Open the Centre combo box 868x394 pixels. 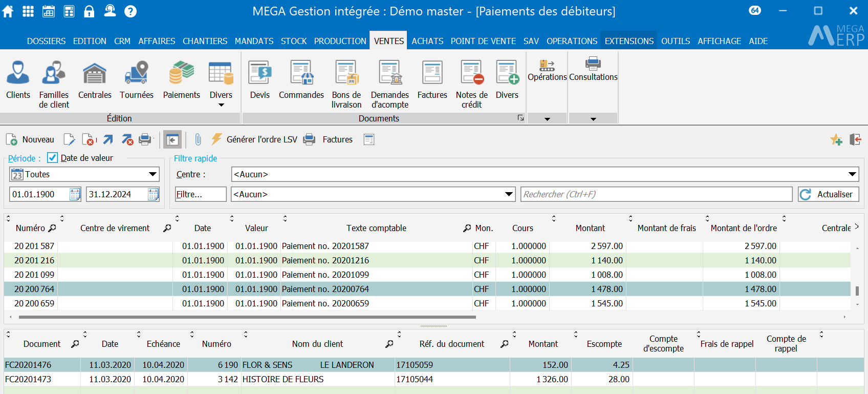pyautogui.click(x=545, y=174)
